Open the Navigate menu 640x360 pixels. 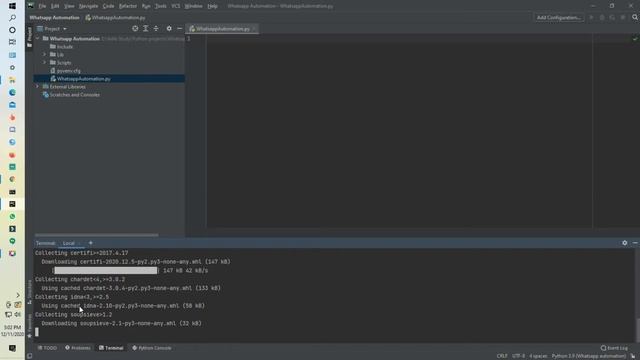tap(88, 6)
